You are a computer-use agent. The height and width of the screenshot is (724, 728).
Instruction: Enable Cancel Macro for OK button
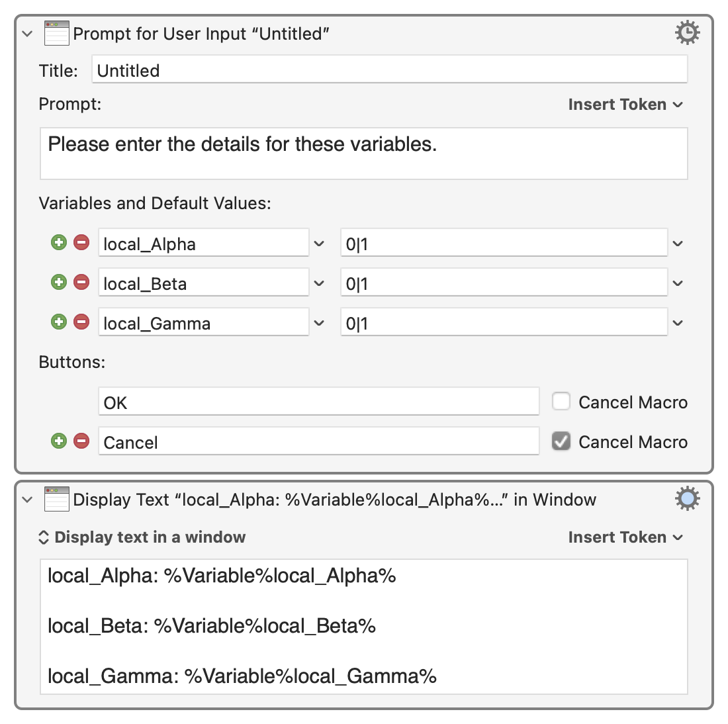(x=561, y=402)
